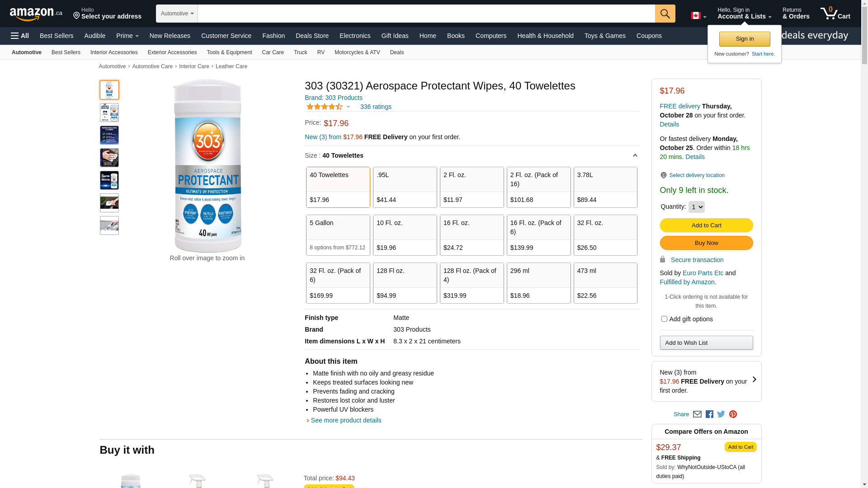The height and width of the screenshot is (488, 868).
Task: Open the FREE delivery link
Action: pos(680,106)
